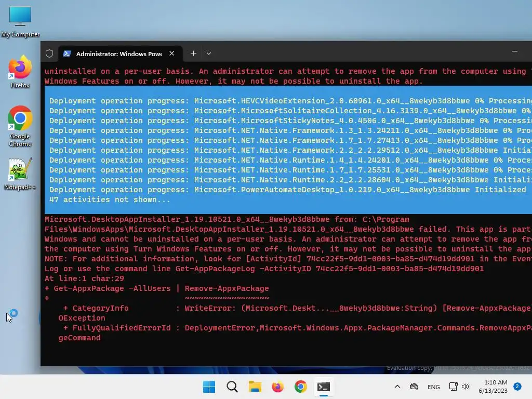
Task: Click the NET.Native.Framework.1.3 progress line
Action: tap(290, 130)
